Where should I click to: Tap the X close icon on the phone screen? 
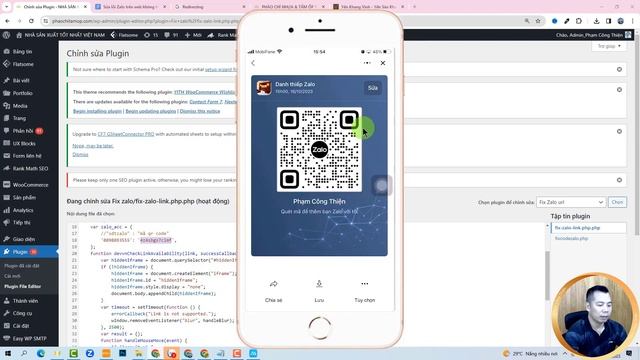(383, 63)
